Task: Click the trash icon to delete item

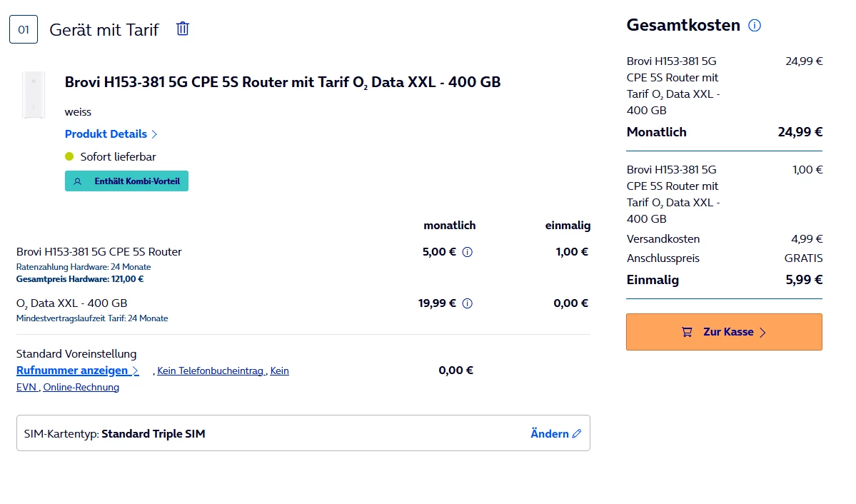Action: [183, 29]
